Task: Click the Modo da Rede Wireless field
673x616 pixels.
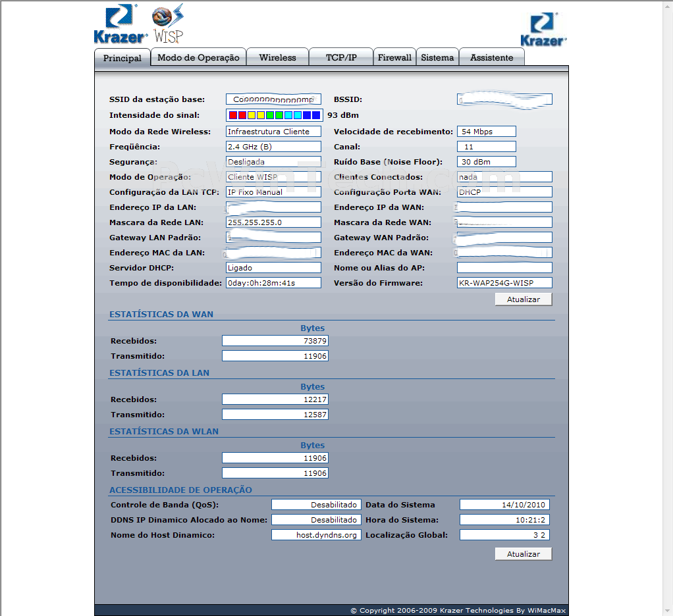Action: (x=273, y=131)
